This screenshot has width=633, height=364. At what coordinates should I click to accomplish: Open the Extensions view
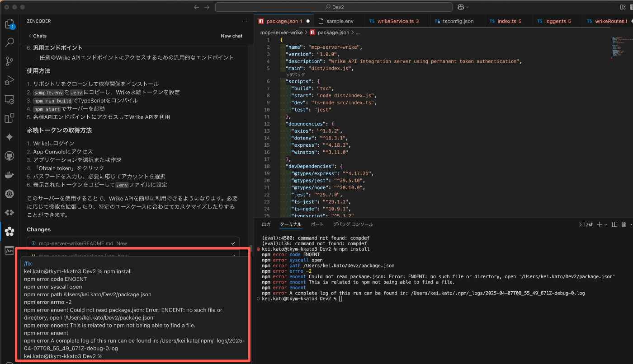[9, 118]
